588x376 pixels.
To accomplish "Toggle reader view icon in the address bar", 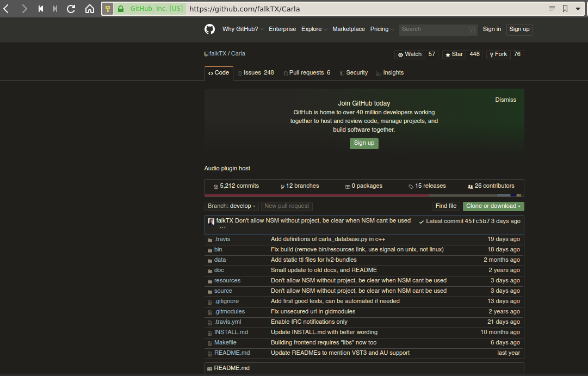I will [552, 9].
